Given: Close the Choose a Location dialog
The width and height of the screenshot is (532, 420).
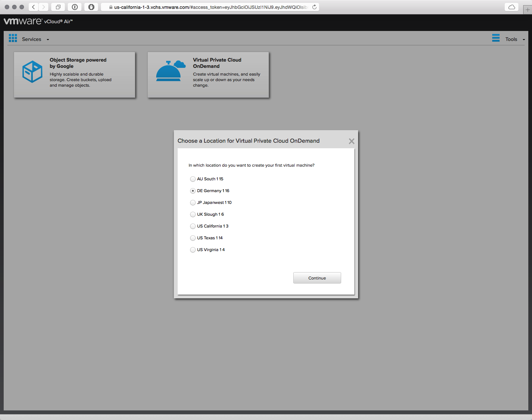Looking at the screenshot, I should pos(351,141).
